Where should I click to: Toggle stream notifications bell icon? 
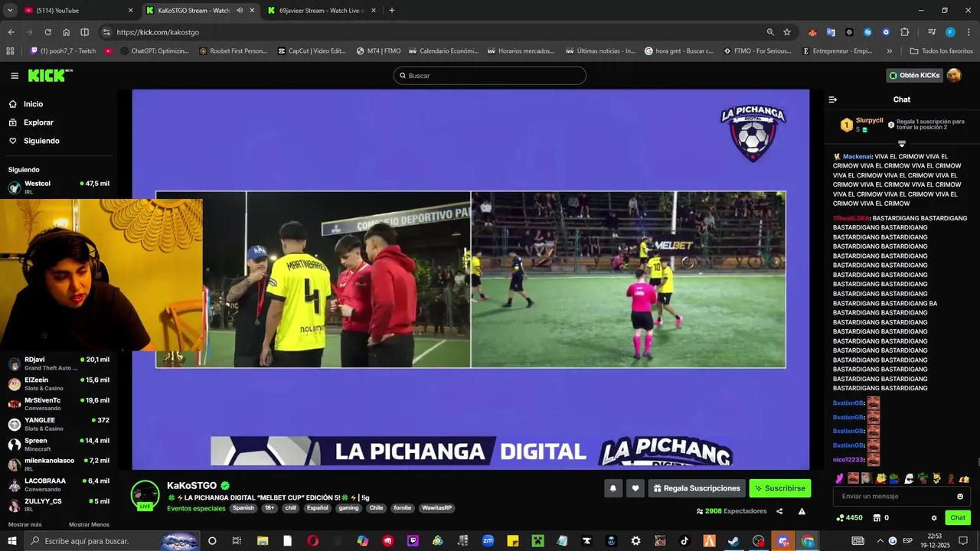coord(612,488)
